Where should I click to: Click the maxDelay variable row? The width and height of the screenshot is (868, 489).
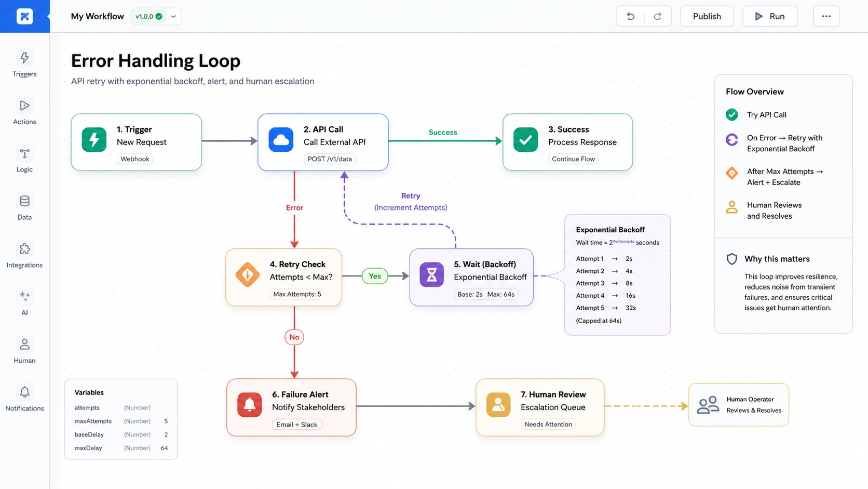tap(121, 448)
